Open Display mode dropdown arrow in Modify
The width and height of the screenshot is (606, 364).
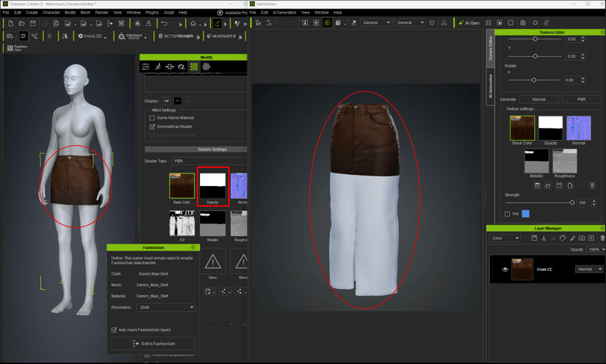(167, 101)
